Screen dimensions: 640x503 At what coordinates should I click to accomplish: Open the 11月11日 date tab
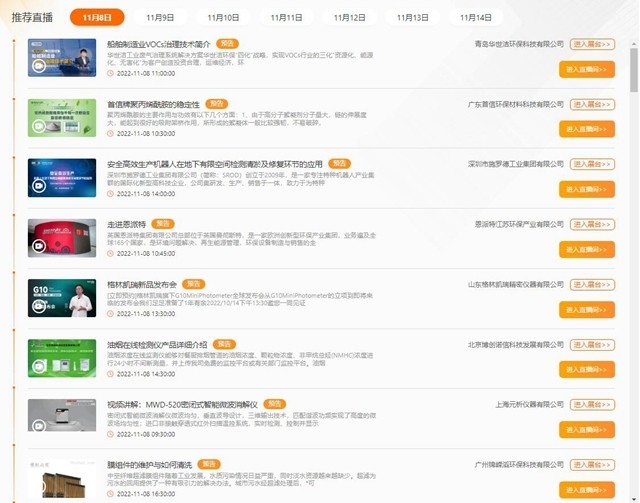click(x=286, y=17)
